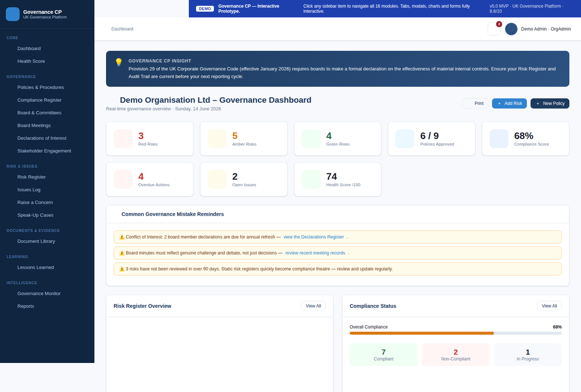
Task: Click the '3 risks have not been reviewed' reminder
Action: [x=337, y=269]
